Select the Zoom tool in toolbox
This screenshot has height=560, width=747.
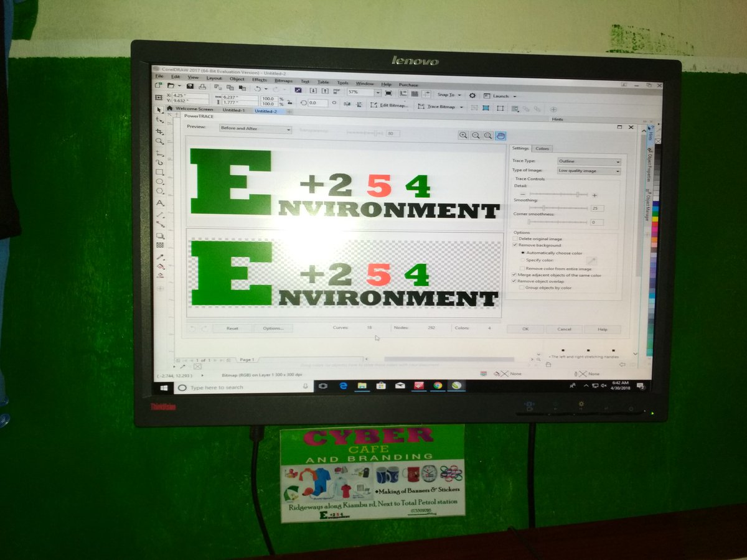tap(159, 141)
